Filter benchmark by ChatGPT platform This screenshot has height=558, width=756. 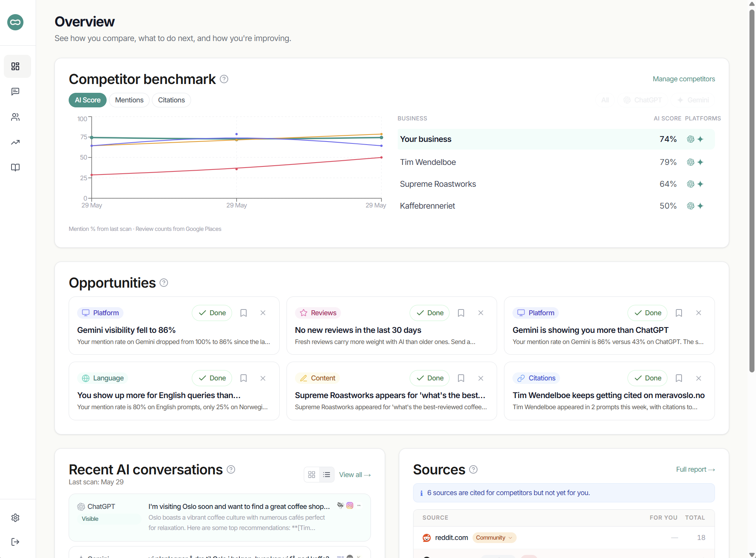(643, 100)
